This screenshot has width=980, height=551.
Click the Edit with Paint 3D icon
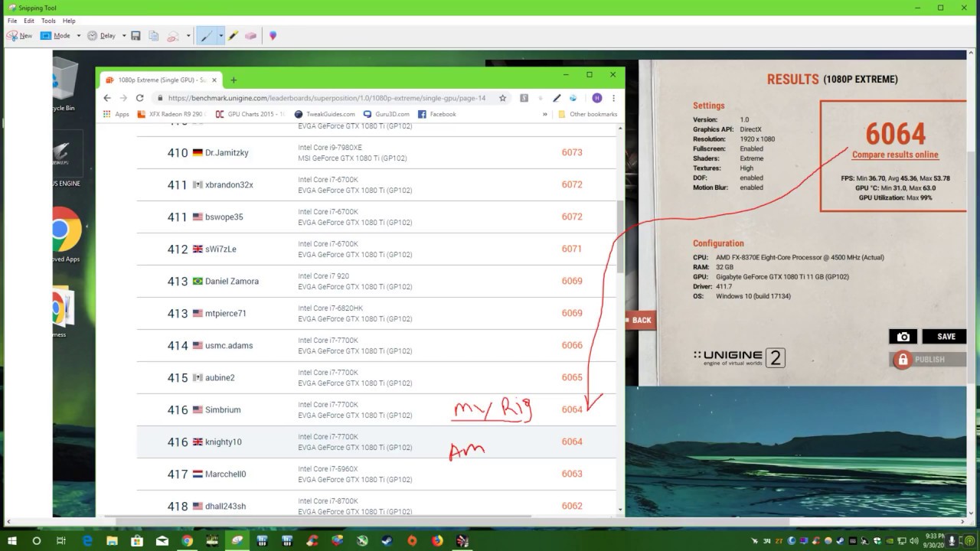273,36
